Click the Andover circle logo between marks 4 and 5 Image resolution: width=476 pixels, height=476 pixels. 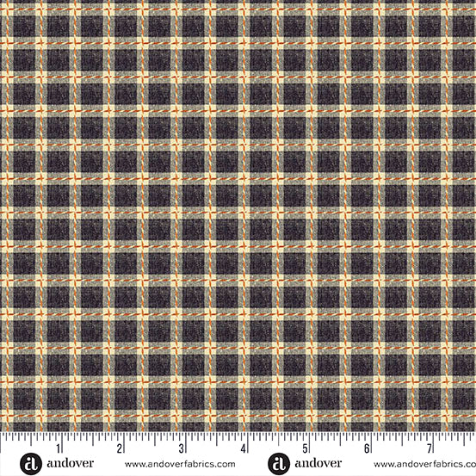tap(279, 464)
